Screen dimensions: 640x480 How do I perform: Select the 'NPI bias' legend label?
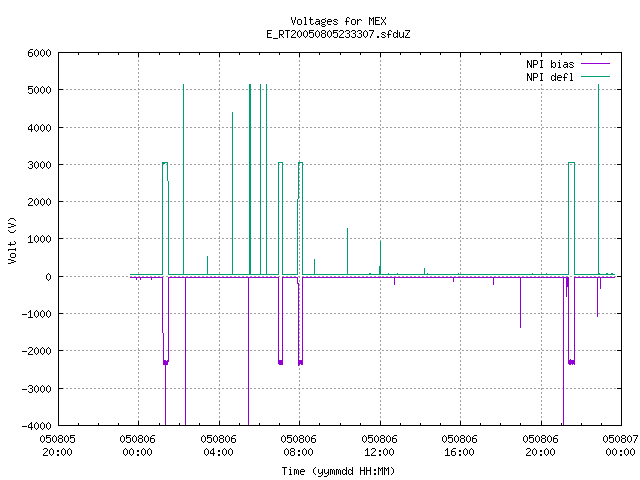(550, 64)
